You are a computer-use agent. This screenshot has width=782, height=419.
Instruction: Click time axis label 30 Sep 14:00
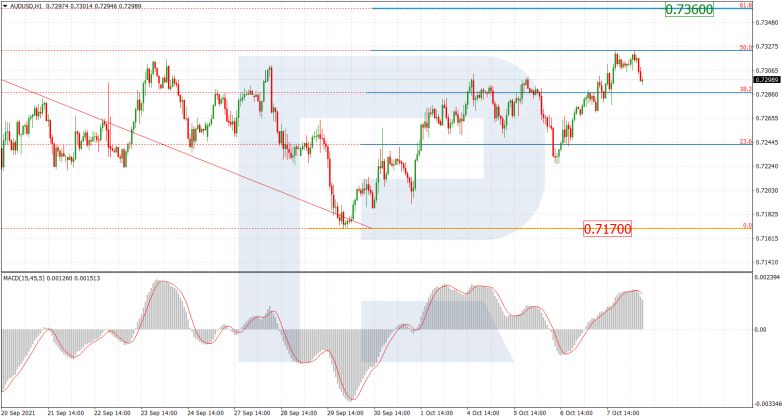tap(391, 413)
